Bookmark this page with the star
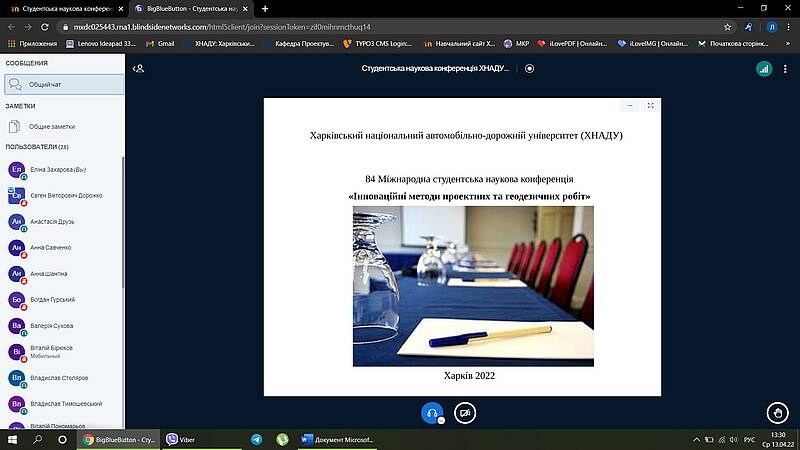 (x=727, y=27)
